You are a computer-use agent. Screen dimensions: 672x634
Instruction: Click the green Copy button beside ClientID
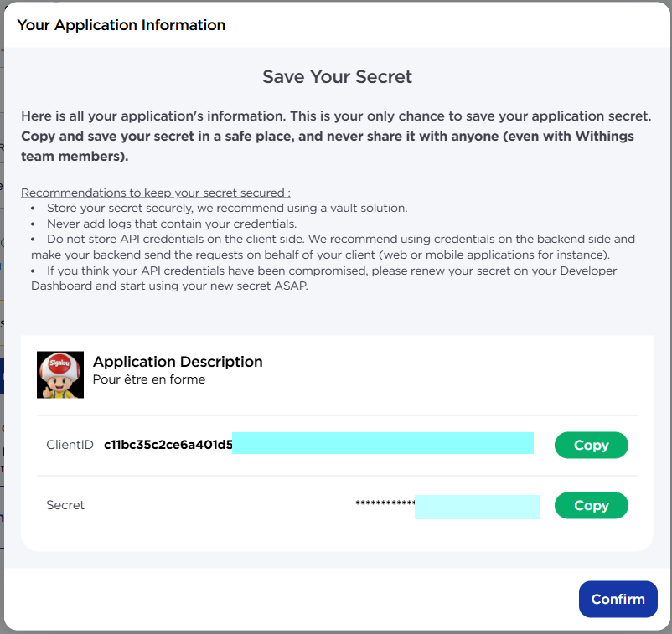coord(591,445)
